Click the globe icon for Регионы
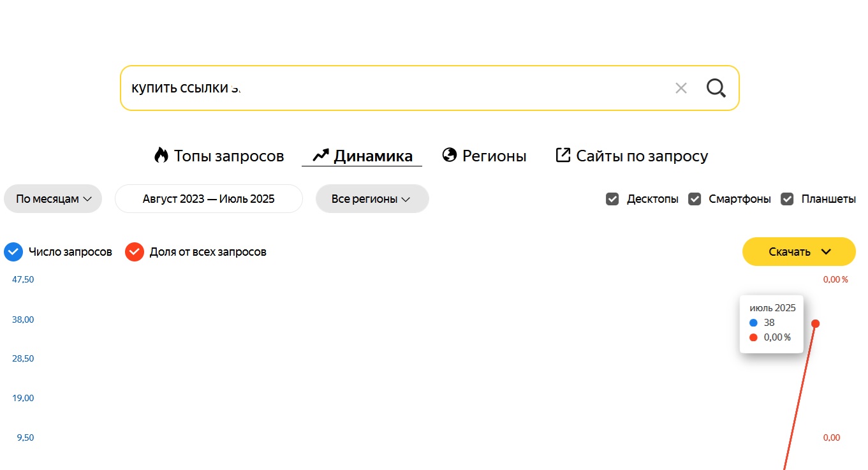Image resolution: width=868 pixels, height=470 pixels. tap(450, 155)
